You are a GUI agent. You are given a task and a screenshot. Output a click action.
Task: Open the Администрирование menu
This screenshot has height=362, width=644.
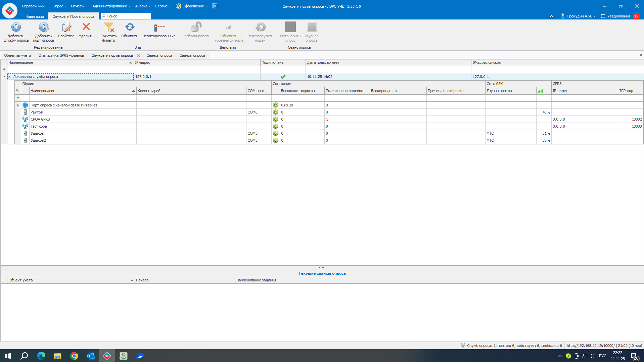point(111,6)
